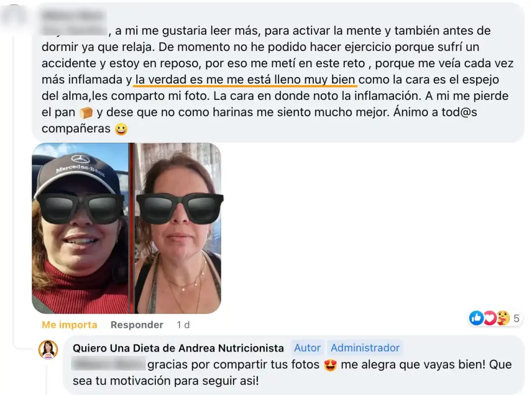Open the photo with the Mercedes-Benz cap
The width and height of the screenshot is (532, 395).
(81, 228)
